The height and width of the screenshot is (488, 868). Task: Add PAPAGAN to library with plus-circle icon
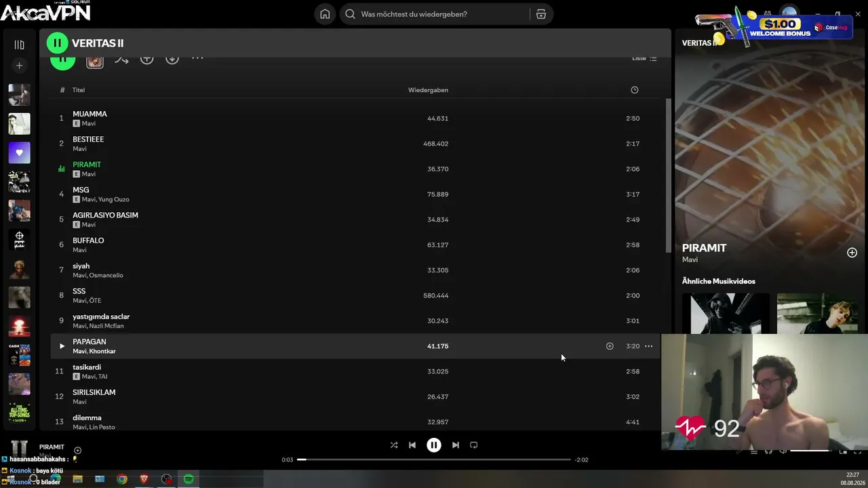[x=610, y=346]
